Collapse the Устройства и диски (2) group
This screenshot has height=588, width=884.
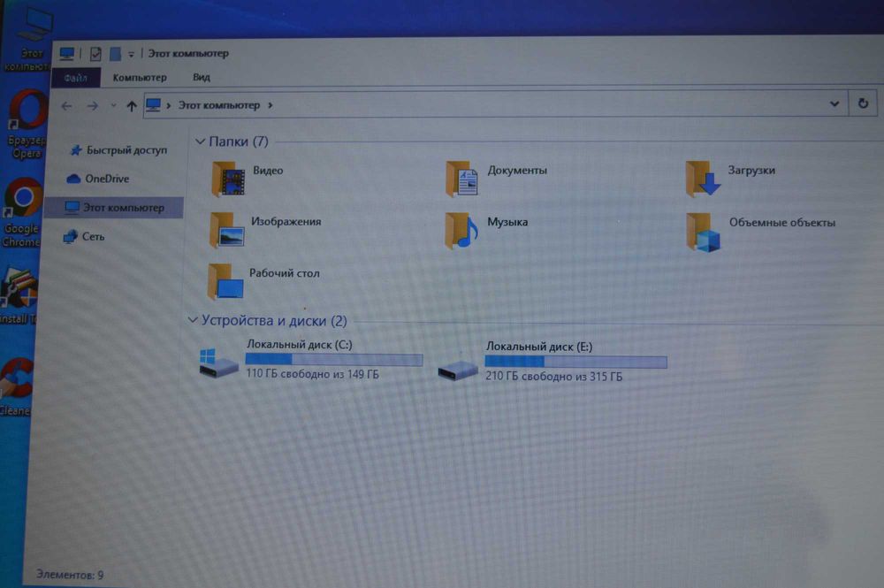[192, 320]
